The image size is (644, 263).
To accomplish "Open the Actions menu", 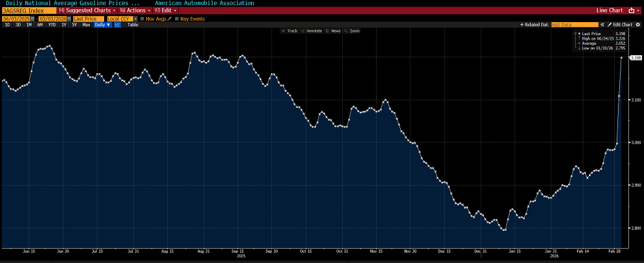I will 135,10.
